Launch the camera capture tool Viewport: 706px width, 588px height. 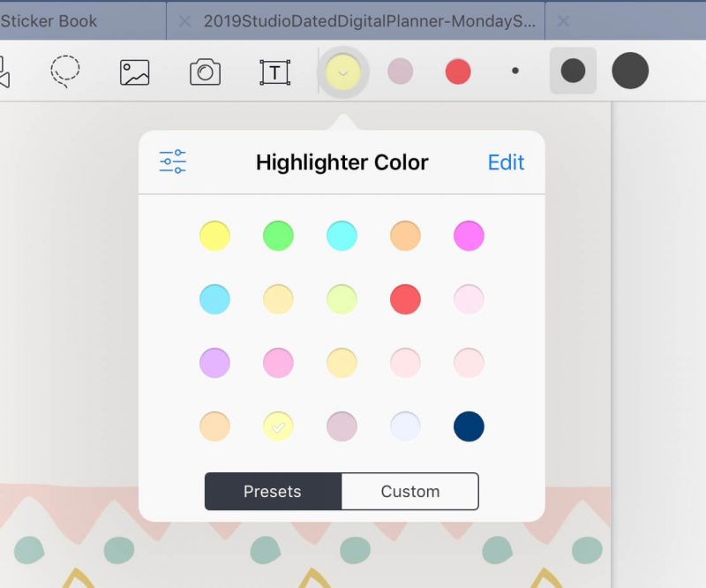tap(204, 73)
